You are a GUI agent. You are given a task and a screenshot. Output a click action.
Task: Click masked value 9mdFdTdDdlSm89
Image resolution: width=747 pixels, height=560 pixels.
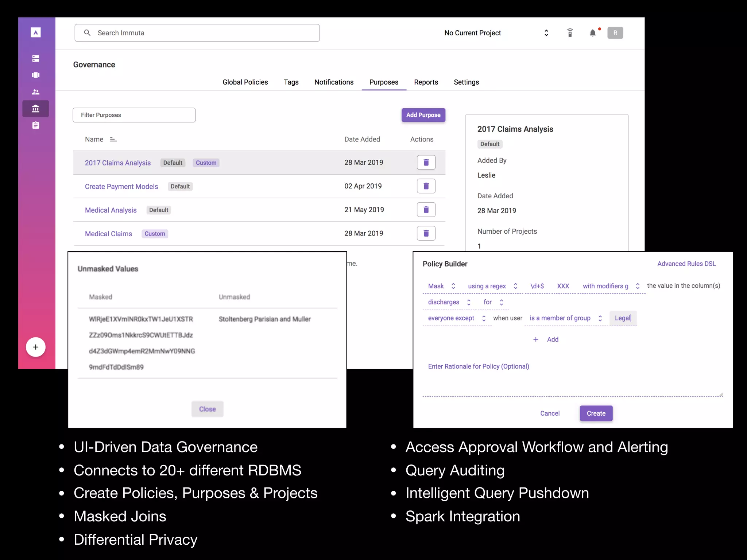pyautogui.click(x=116, y=367)
